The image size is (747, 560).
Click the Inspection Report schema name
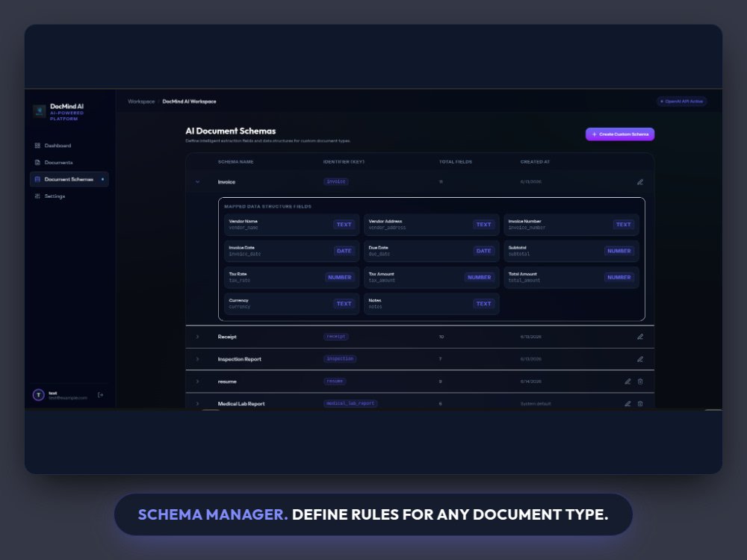[x=240, y=359]
